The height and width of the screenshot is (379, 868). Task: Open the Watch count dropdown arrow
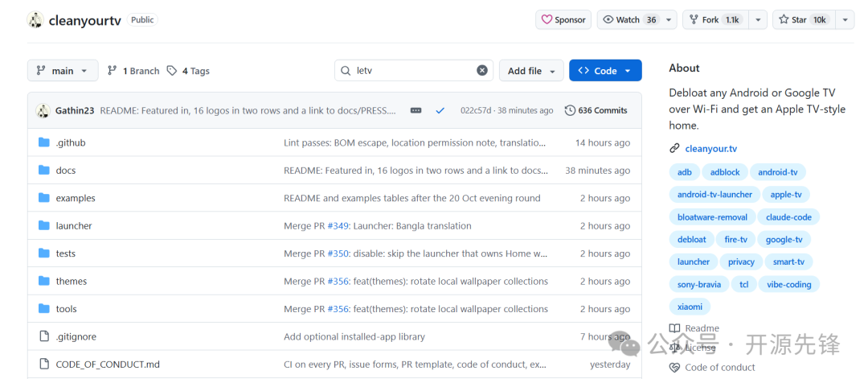pyautogui.click(x=669, y=20)
